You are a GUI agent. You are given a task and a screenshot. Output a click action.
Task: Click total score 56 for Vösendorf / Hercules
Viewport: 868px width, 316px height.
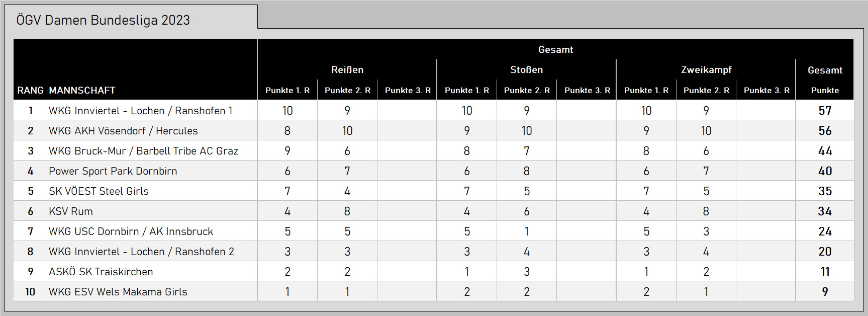click(x=825, y=131)
